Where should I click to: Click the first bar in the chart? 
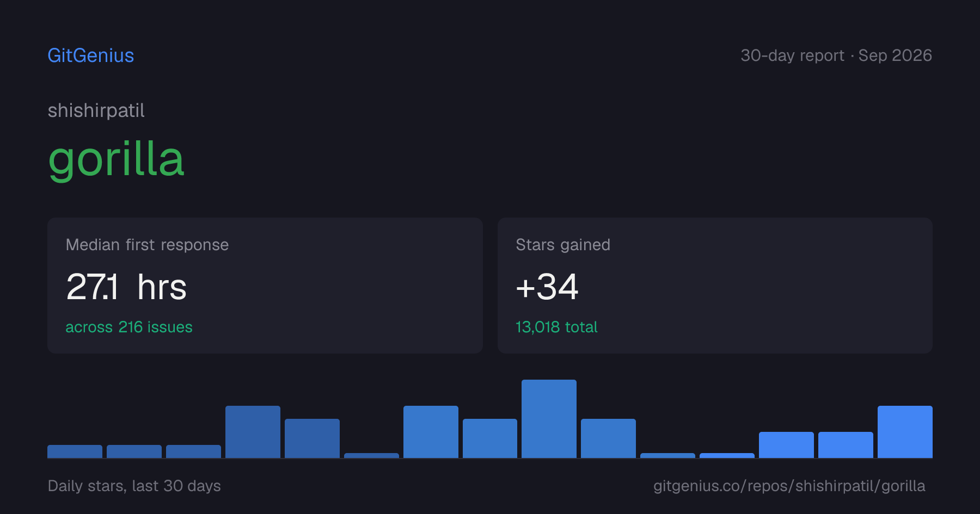point(75,451)
